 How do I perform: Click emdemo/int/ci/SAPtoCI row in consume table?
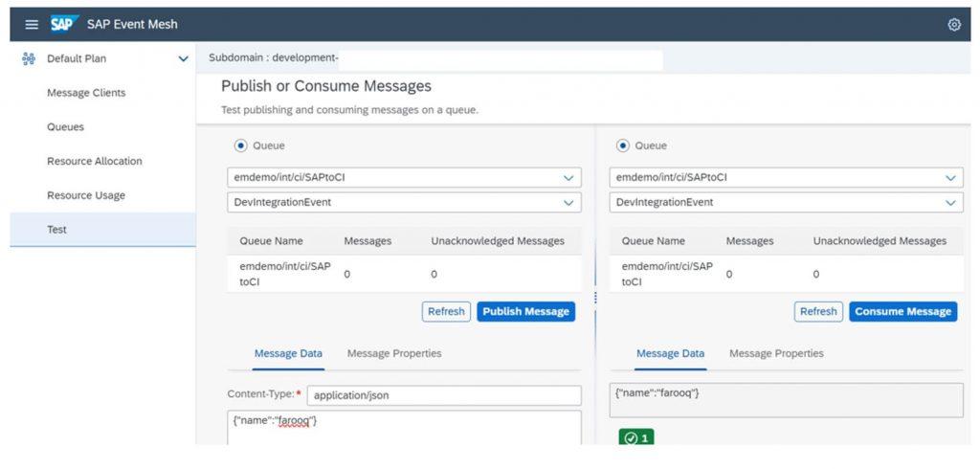pyautogui.click(x=787, y=274)
